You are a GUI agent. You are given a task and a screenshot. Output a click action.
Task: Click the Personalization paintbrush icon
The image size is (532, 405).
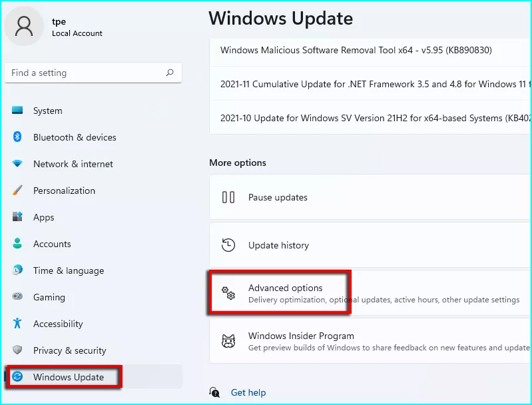pos(17,190)
